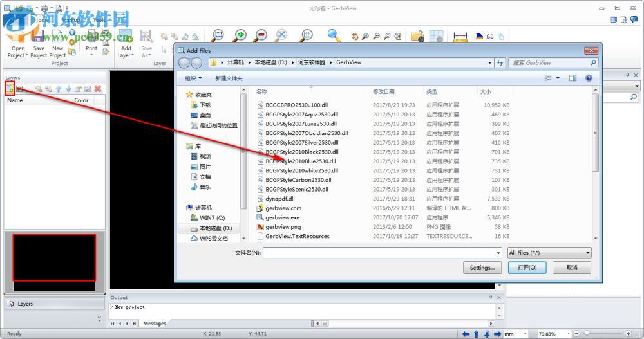Open the units mm dropdown
Screen dimensions: 644x339
(x=524, y=334)
